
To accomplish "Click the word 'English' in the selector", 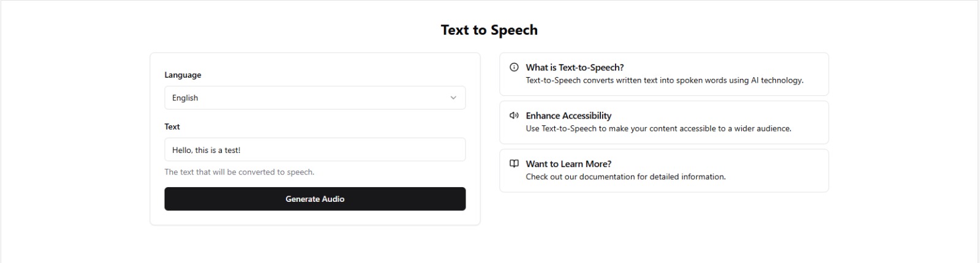I will point(185,98).
